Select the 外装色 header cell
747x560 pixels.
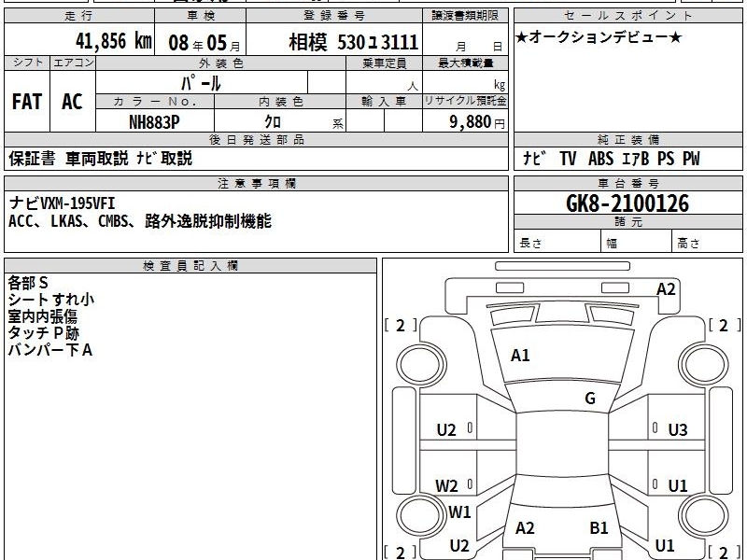pyautogui.click(x=221, y=63)
